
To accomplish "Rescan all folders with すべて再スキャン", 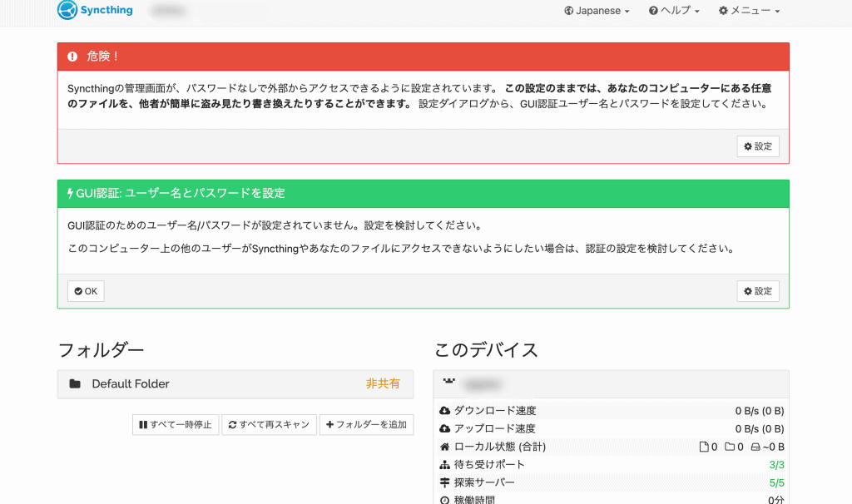I will [269, 425].
